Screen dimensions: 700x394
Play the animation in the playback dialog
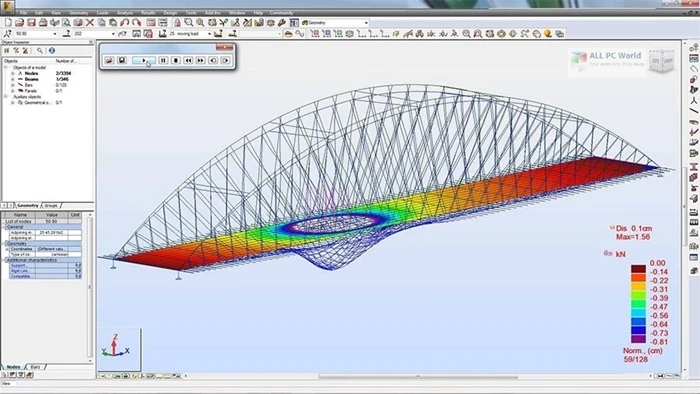pyautogui.click(x=144, y=60)
